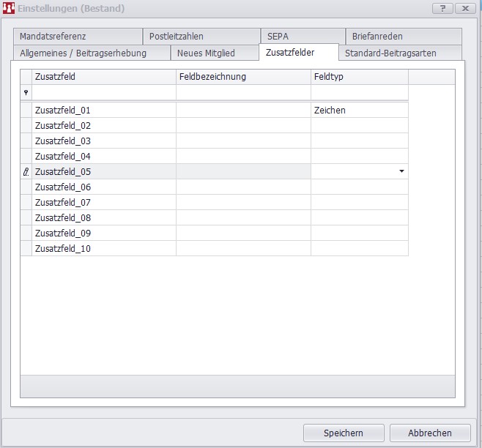Open Feldtyp dropdown for Zusatzfeld_05
482x448 pixels.
[401, 171]
